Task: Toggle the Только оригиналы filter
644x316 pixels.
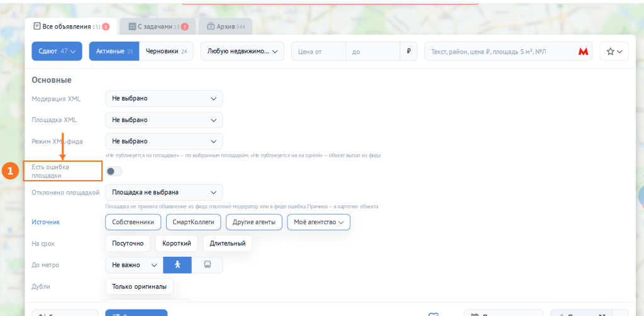Action: tap(139, 286)
